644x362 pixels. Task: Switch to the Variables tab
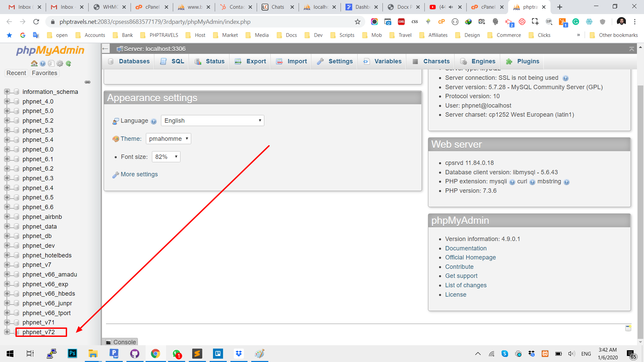click(382, 61)
